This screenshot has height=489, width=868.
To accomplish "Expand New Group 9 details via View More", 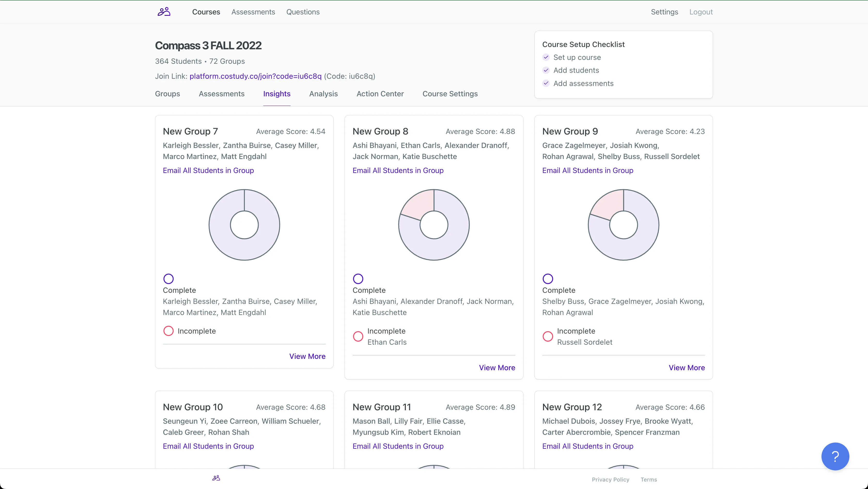I will click(687, 367).
